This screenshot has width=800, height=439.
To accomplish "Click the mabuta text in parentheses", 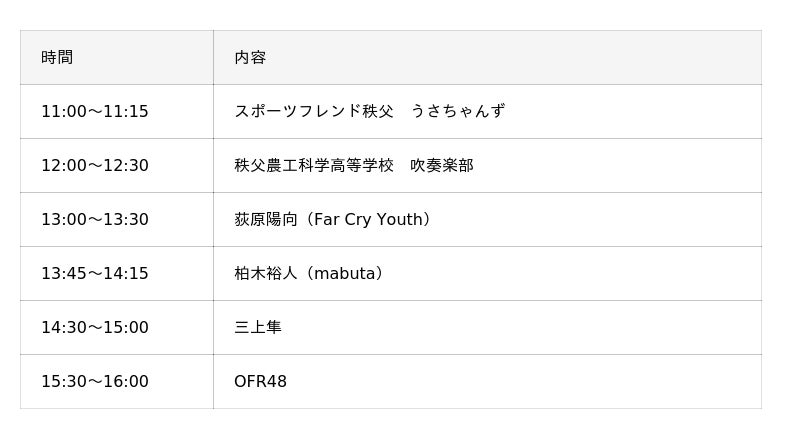I will [x=344, y=274].
